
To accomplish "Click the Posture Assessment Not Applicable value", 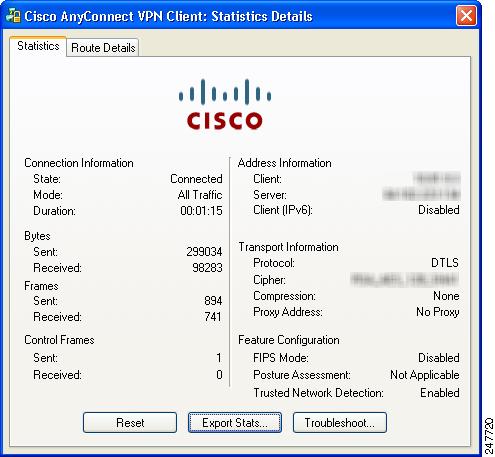I will [425, 375].
